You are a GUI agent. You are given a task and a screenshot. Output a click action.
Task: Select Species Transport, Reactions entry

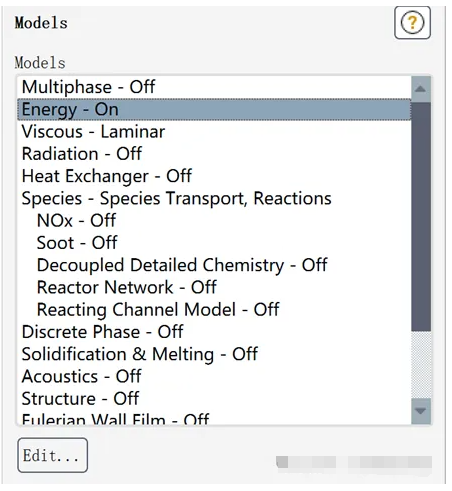point(214,198)
